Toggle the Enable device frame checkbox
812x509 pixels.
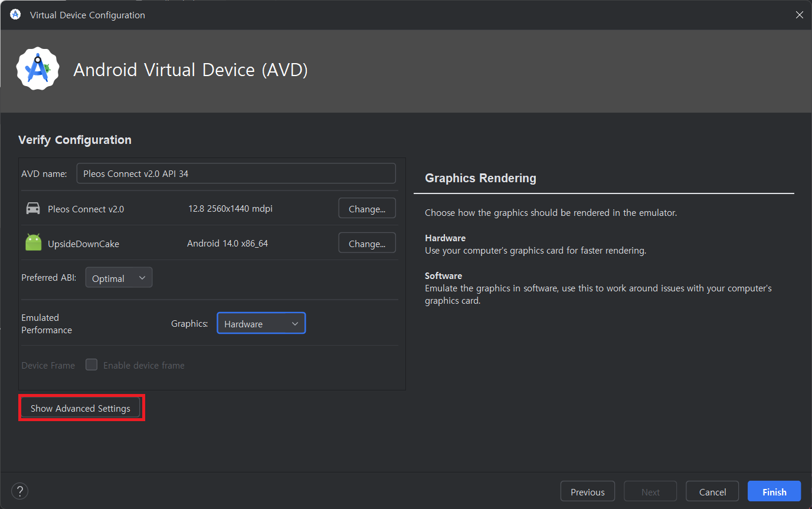91,365
